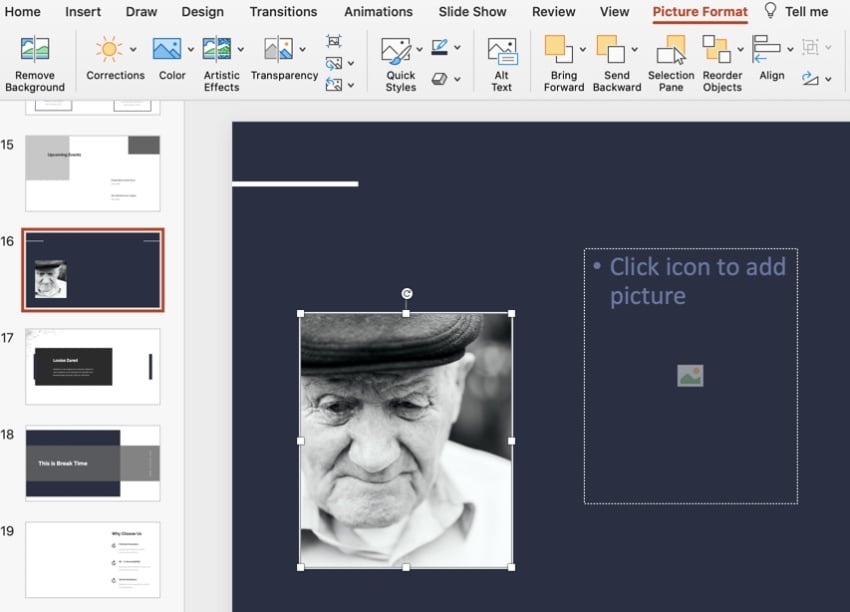The image size is (850, 612).
Task: Open the Reorder Objects dropdown arrow
Action: 740,49
